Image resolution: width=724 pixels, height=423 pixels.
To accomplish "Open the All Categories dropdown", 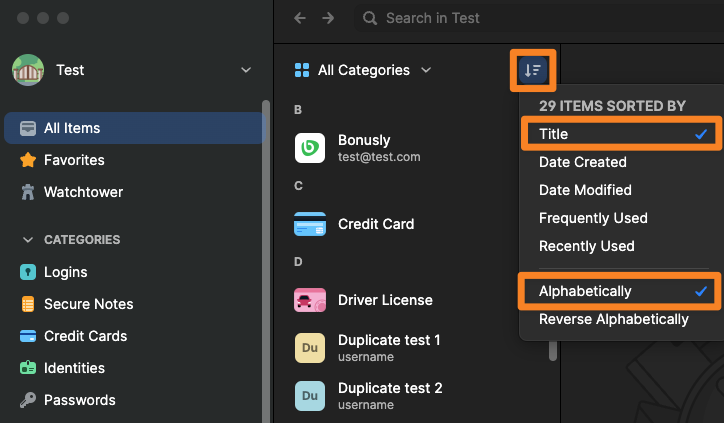I will [x=364, y=70].
